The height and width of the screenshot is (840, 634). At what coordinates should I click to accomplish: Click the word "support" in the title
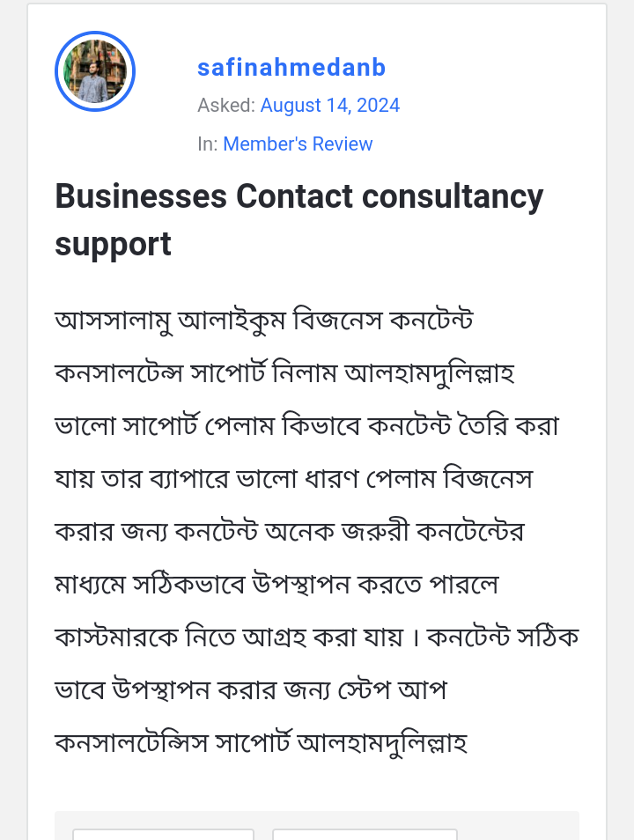point(113,244)
